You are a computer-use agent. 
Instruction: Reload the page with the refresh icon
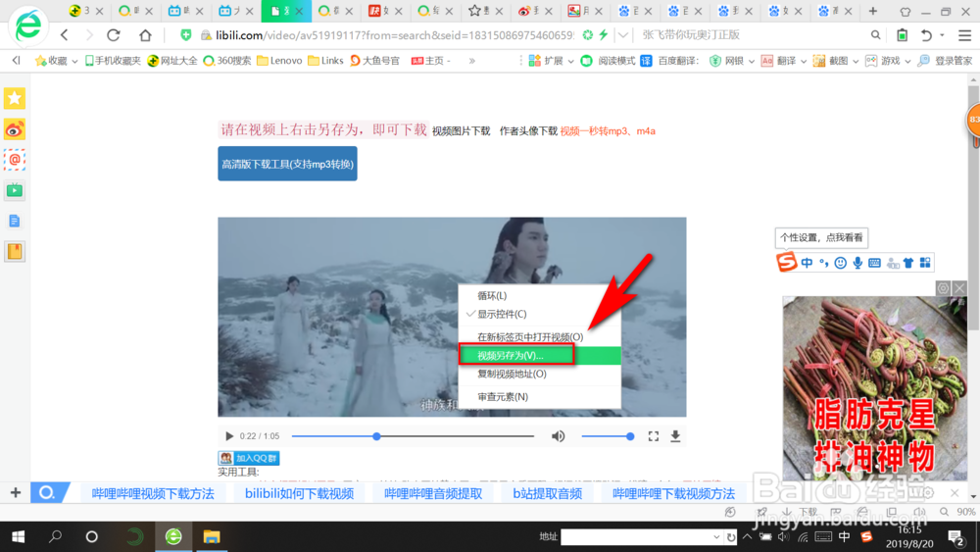[113, 35]
